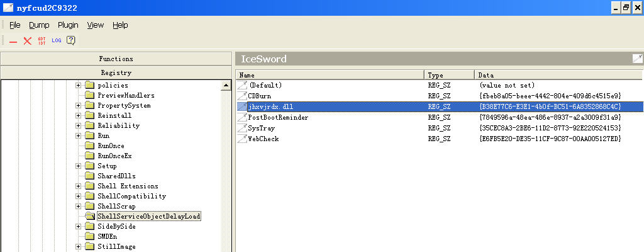
Task: Click the {fbeb8a05-beee-4442-804e-409d6c4515e9} data cell
Action: click(550, 96)
